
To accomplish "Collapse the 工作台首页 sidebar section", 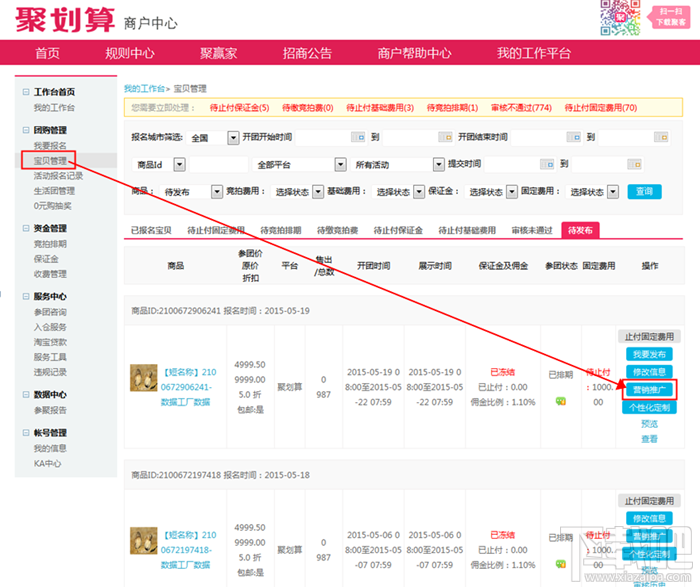I will point(26,92).
